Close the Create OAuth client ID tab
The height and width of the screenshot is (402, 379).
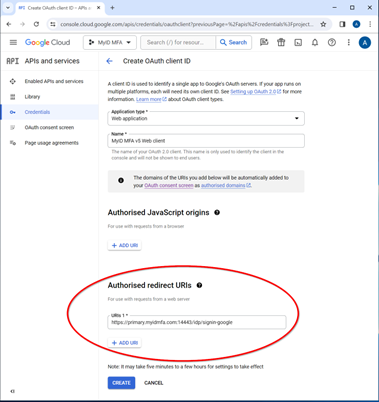click(99, 8)
